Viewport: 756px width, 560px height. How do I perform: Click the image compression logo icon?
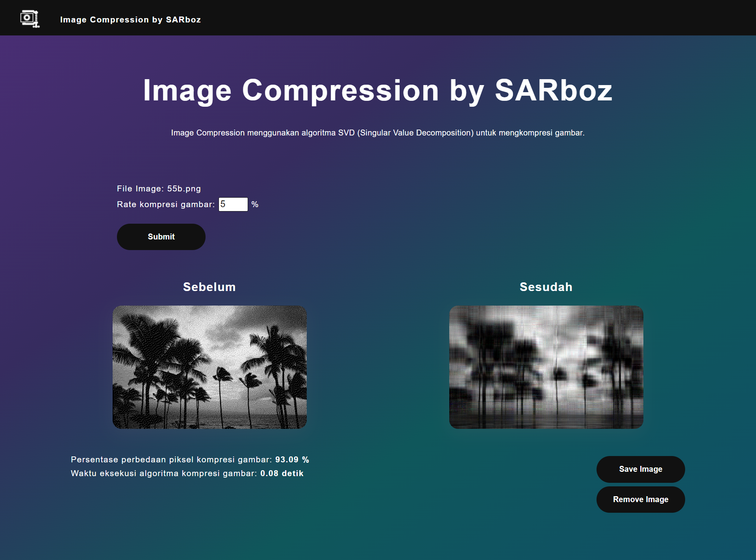30,19
